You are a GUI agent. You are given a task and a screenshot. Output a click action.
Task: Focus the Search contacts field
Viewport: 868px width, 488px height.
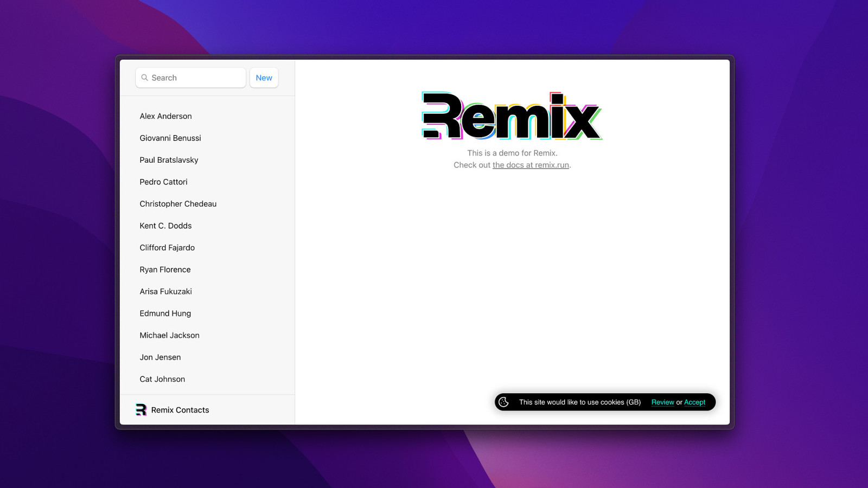tap(191, 78)
